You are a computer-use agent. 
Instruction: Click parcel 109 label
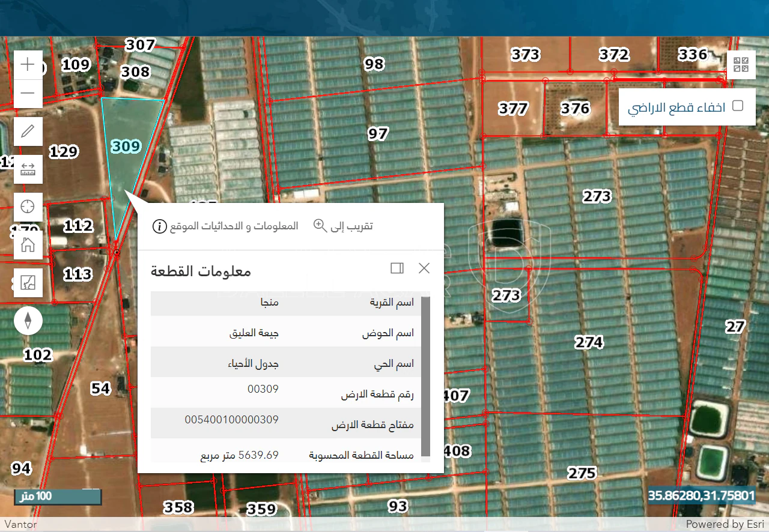click(76, 65)
